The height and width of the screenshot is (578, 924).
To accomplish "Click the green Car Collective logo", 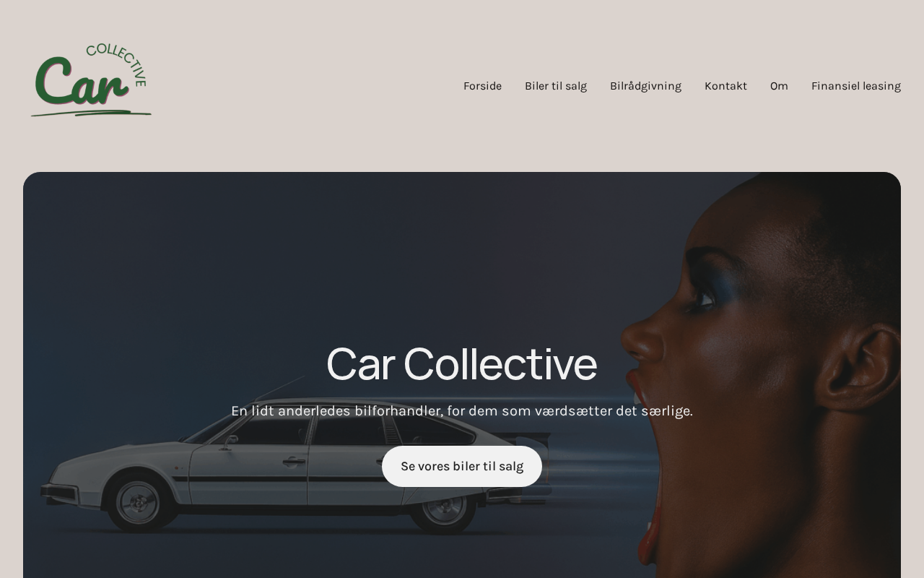I will pyautogui.click(x=91, y=79).
